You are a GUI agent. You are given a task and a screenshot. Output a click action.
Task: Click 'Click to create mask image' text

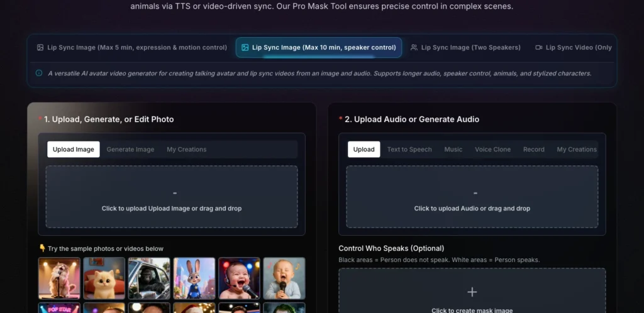point(472,310)
